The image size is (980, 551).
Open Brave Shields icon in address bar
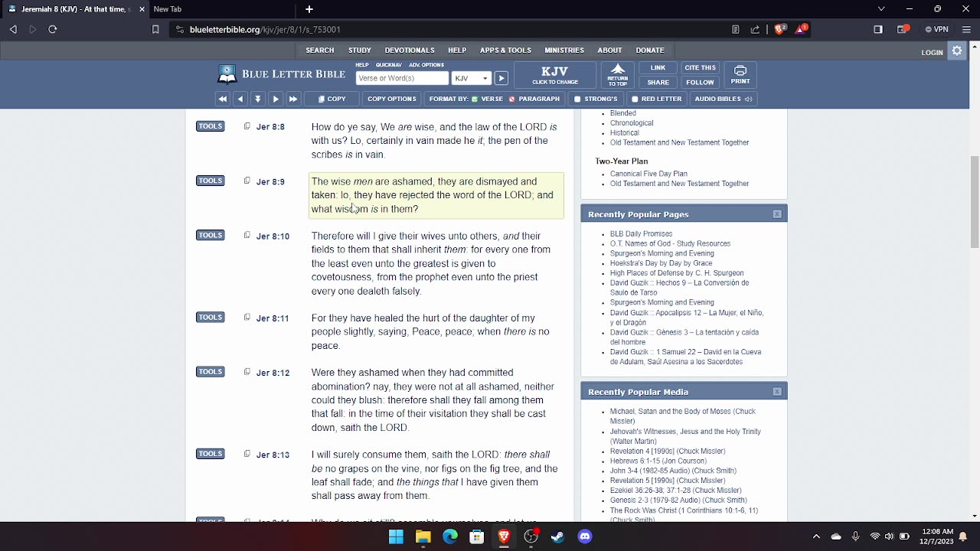coord(780,29)
